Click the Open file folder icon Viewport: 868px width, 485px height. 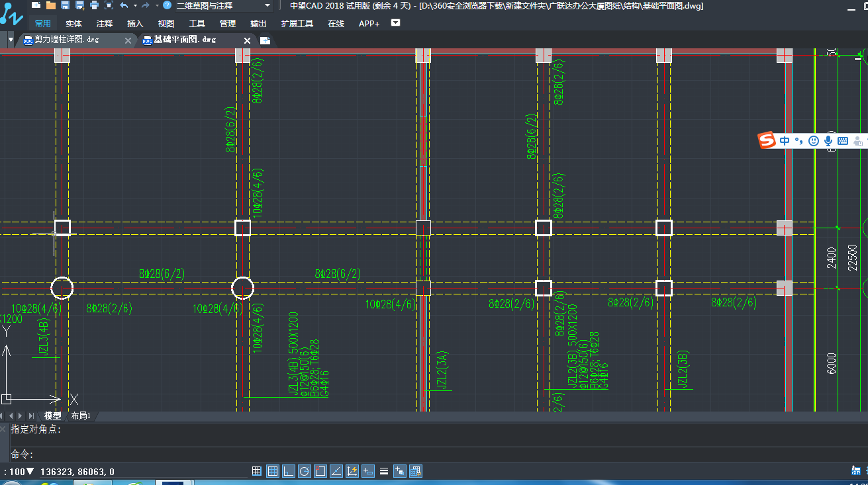coord(51,5)
